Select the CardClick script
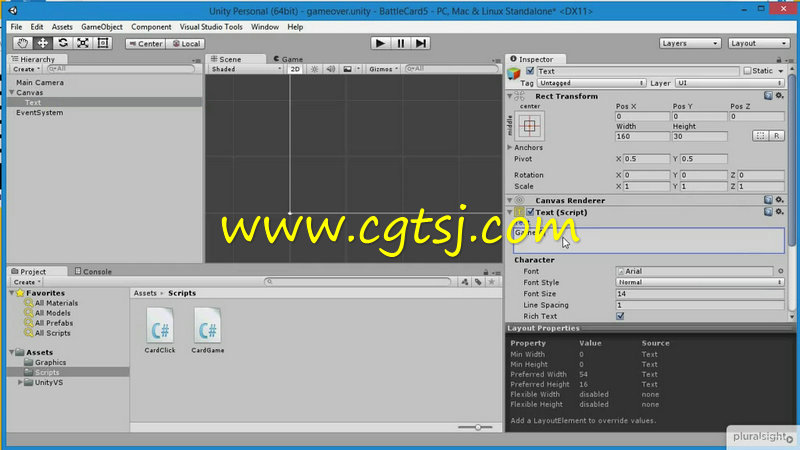The height and width of the screenshot is (450, 800). [160, 330]
